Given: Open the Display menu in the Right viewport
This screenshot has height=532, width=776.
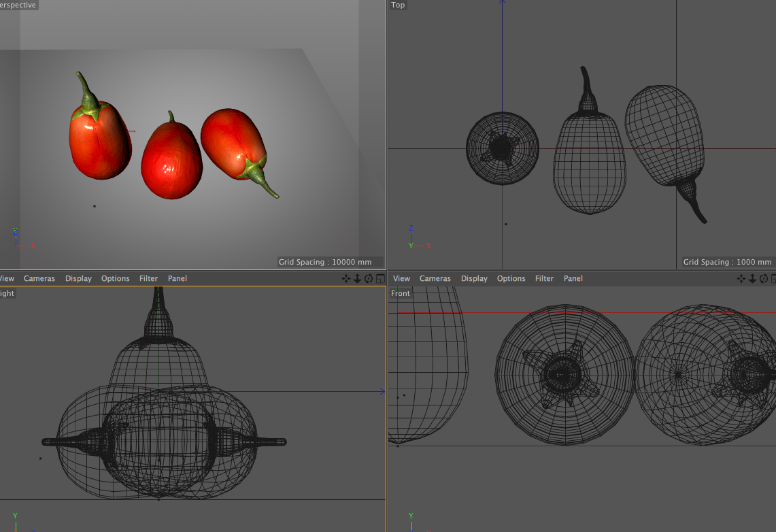Looking at the screenshot, I should pyautogui.click(x=78, y=278).
